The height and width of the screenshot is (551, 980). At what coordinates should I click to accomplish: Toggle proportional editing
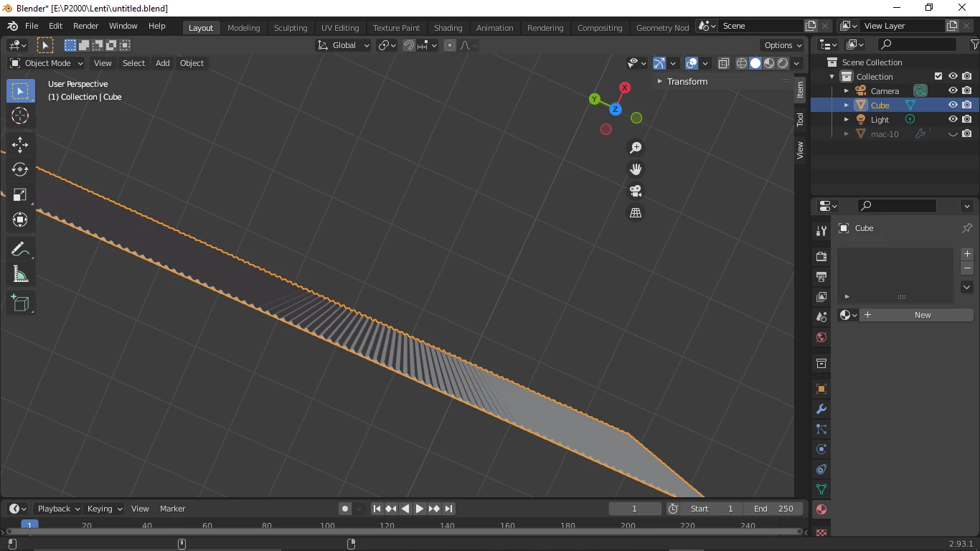click(450, 45)
